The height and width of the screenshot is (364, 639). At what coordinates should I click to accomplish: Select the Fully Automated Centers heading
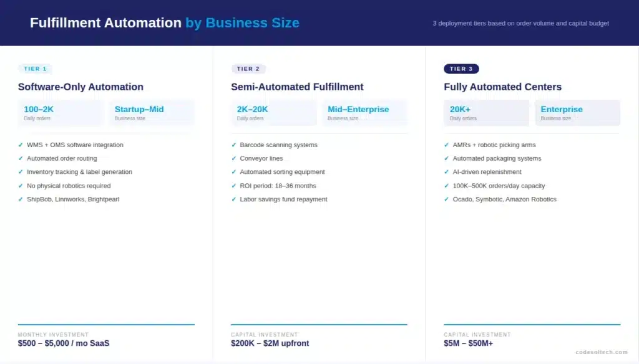coord(502,87)
